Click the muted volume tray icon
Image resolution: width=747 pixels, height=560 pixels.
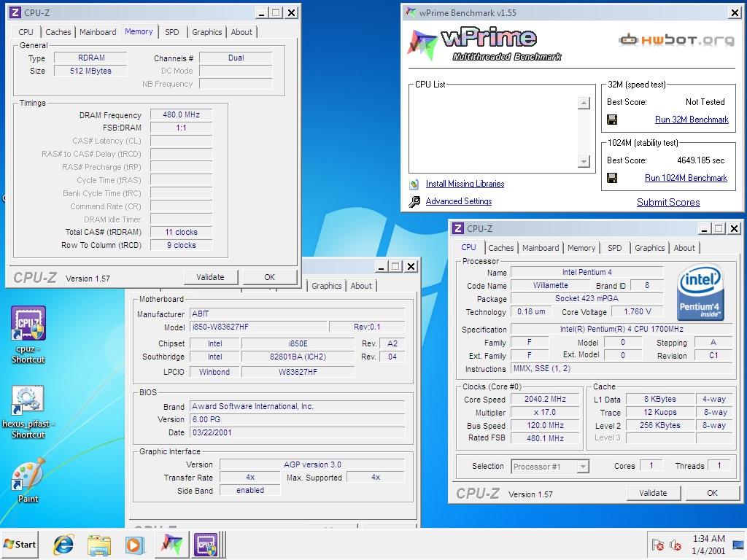(x=675, y=545)
